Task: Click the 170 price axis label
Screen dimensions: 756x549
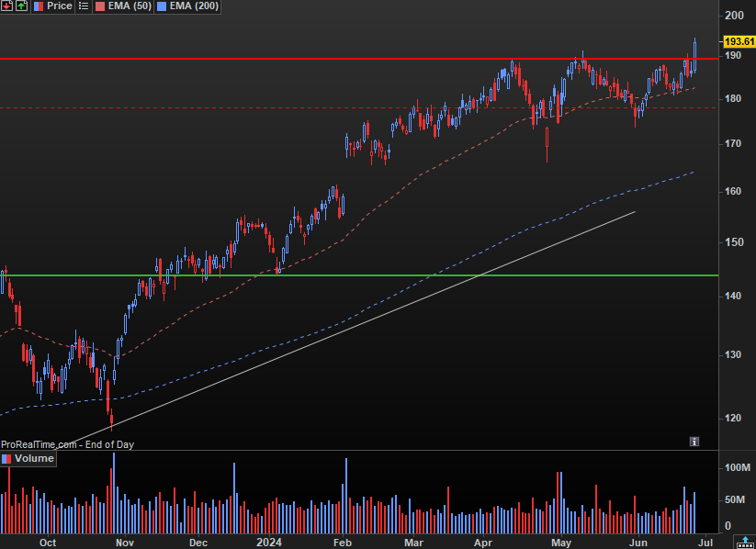Action: (733, 143)
